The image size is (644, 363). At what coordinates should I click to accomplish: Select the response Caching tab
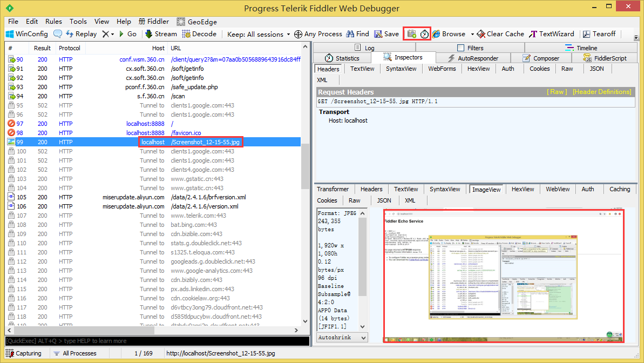click(x=619, y=189)
